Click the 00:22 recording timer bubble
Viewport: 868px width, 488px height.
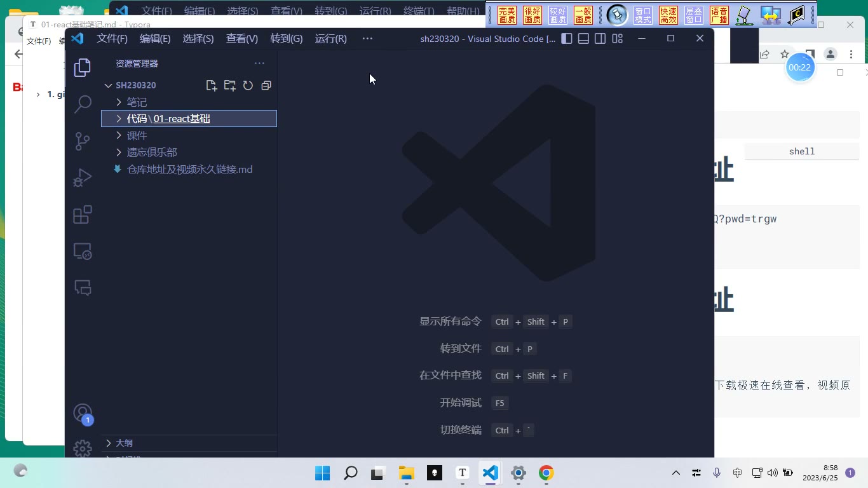pos(800,67)
